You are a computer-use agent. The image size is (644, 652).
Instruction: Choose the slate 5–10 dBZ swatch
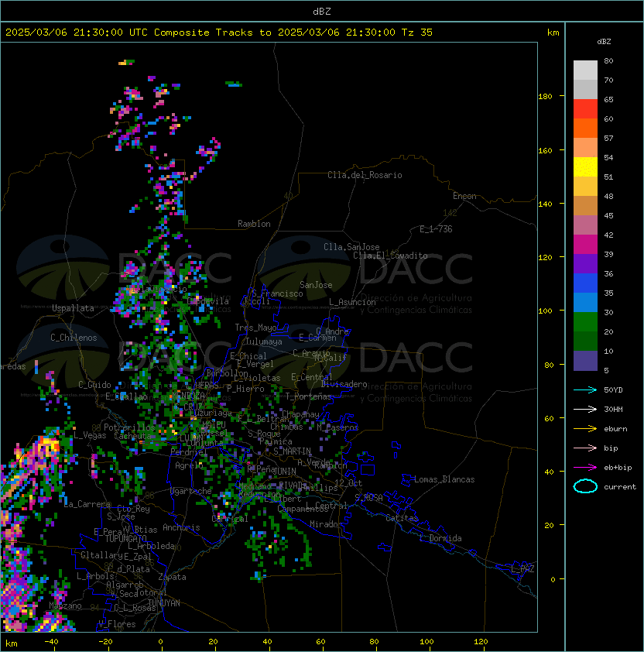585,361
